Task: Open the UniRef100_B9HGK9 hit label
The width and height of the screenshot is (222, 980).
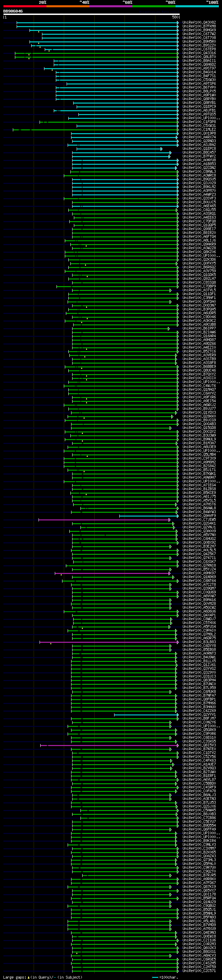Action: click(199, 30)
